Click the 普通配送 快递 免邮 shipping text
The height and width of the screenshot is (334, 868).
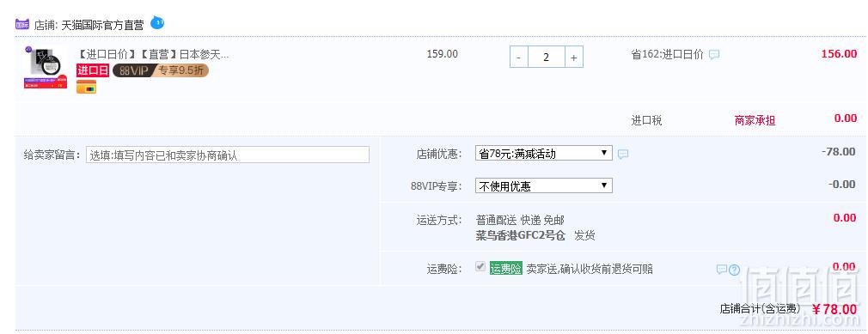pyautogui.click(x=520, y=220)
